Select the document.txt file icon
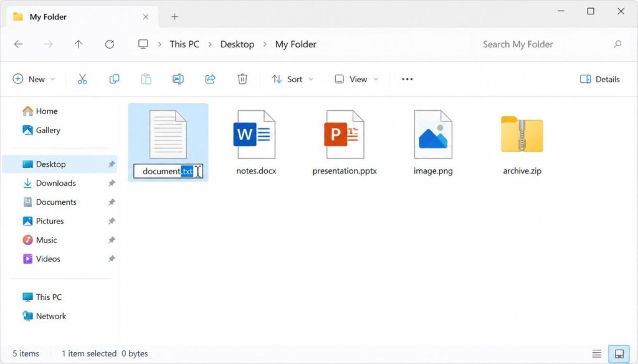 tap(168, 134)
